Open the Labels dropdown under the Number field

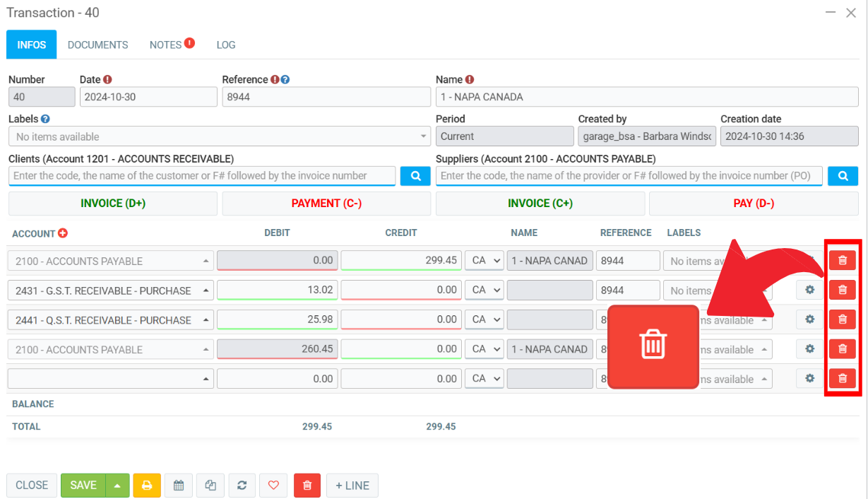point(219,136)
